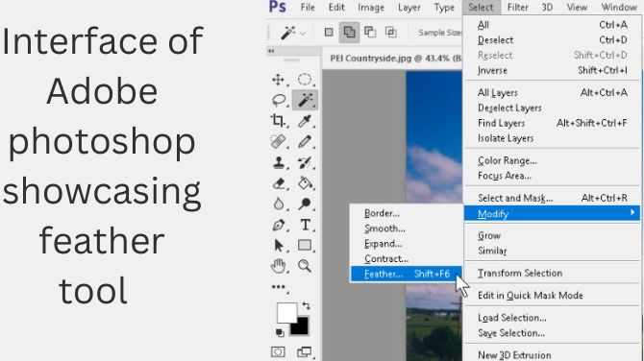Select the Eyedropper tool
This screenshot has height=361, width=644.
305,121
